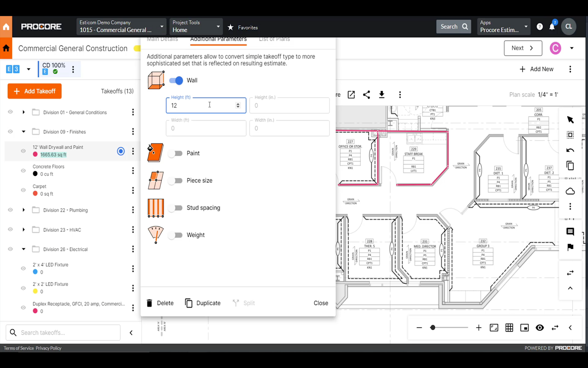Screen dimensions: 588x368
Task: Expand Division 22 - Plumbing folder
Action: 23,210
